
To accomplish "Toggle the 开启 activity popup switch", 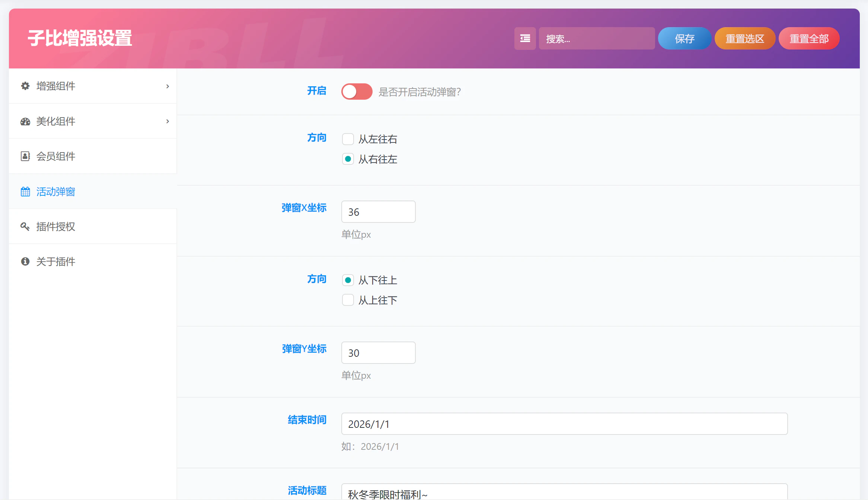I will click(357, 92).
